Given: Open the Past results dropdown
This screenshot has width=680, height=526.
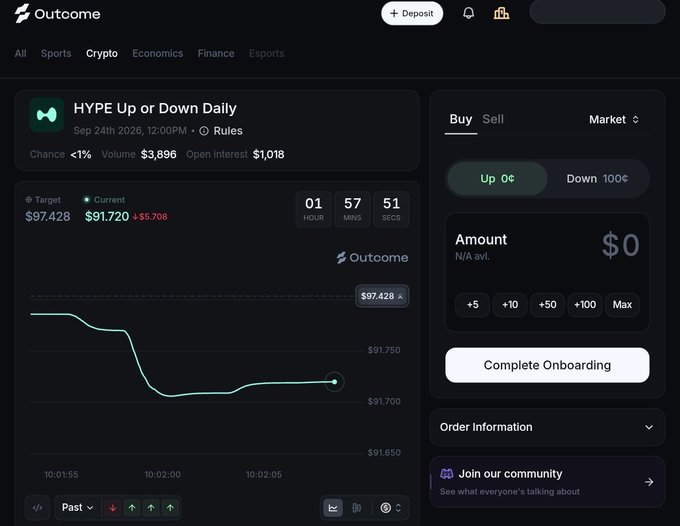Looking at the screenshot, I should [x=78, y=508].
